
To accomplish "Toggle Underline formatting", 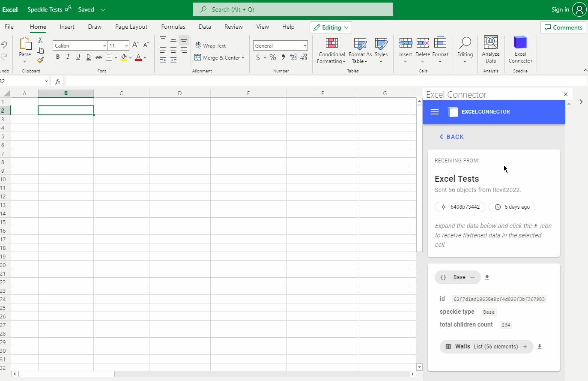I will pos(78,57).
